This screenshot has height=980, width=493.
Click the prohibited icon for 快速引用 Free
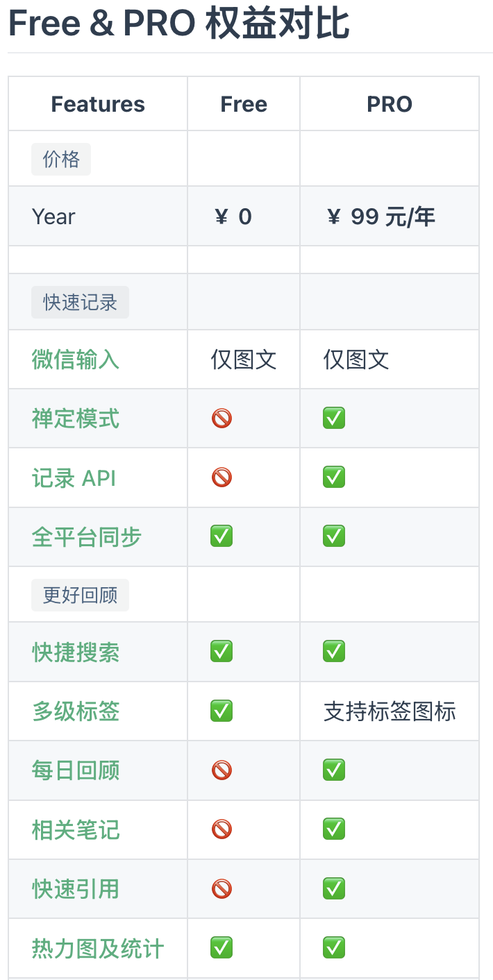(x=222, y=889)
